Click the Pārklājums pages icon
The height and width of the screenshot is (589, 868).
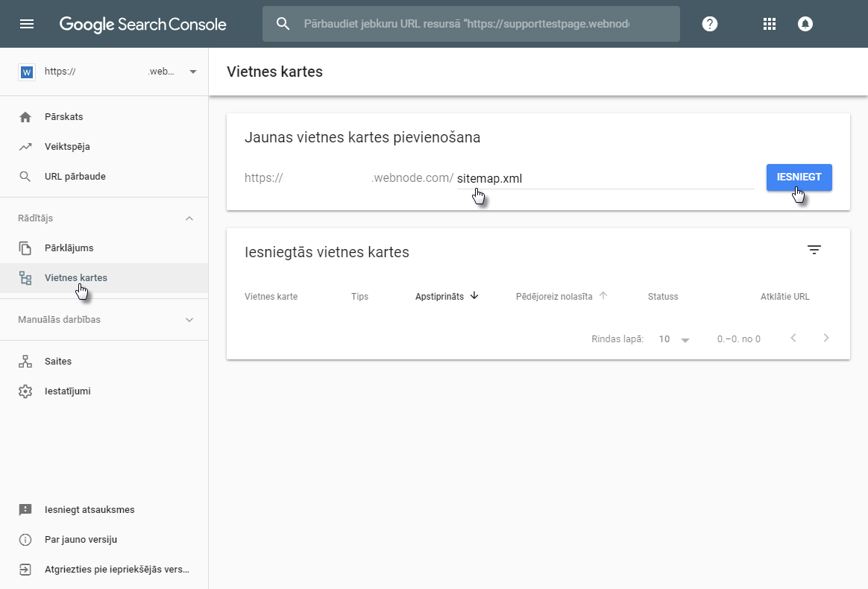click(25, 248)
